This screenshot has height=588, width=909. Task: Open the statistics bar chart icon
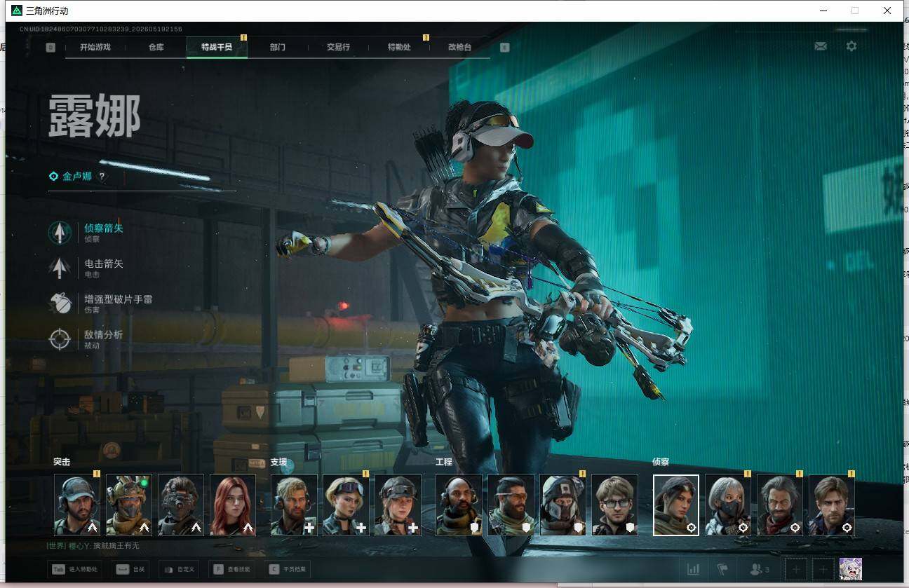click(x=693, y=570)
